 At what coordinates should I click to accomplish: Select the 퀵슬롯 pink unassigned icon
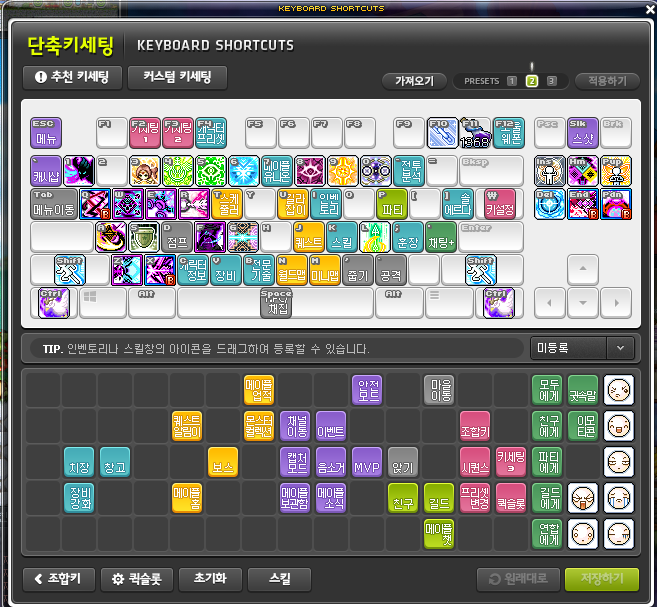[511, 498]
